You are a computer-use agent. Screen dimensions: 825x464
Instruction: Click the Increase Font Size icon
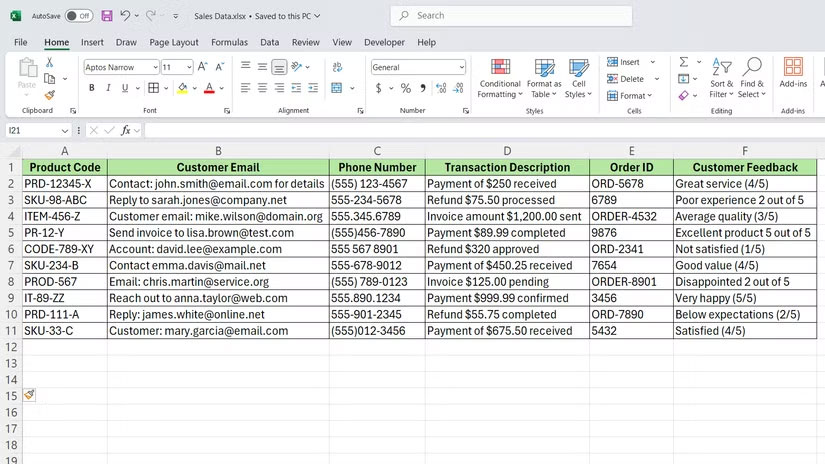pyautogui.click(x=202, y=67)
